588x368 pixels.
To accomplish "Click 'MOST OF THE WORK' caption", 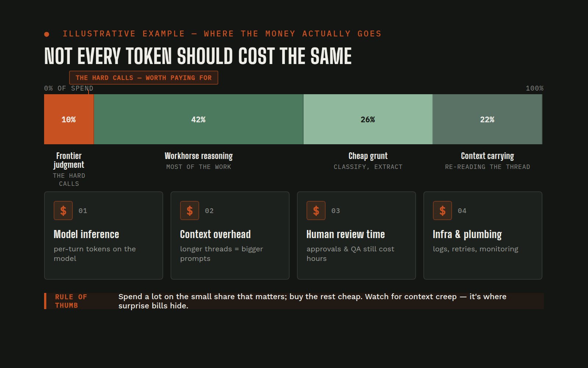I will tap(198, 167).
